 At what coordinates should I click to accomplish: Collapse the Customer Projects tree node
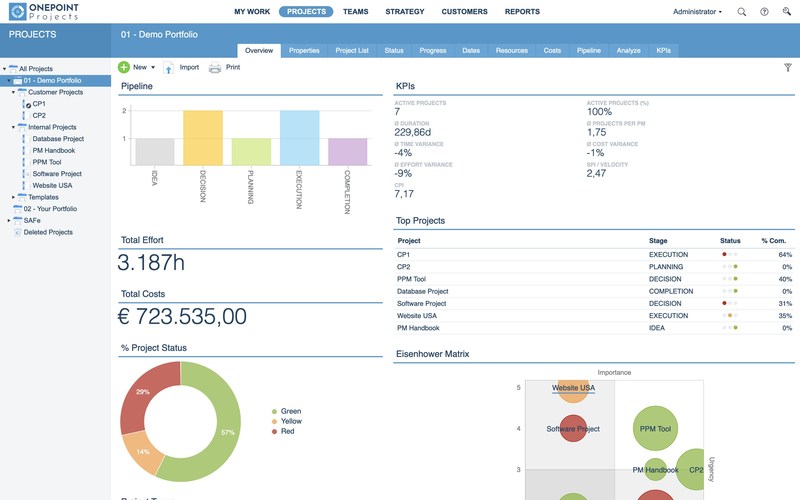(12, 92)
